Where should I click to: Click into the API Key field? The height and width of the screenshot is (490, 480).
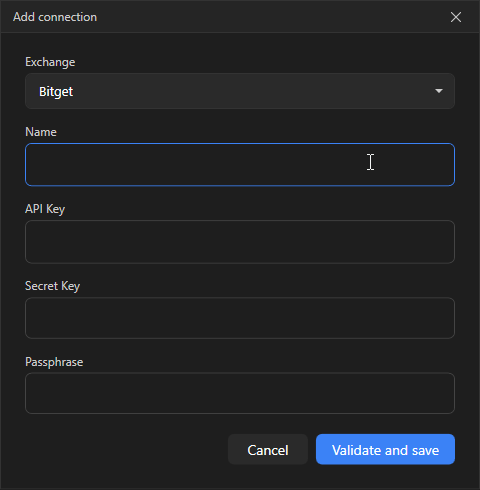(240, 242)
